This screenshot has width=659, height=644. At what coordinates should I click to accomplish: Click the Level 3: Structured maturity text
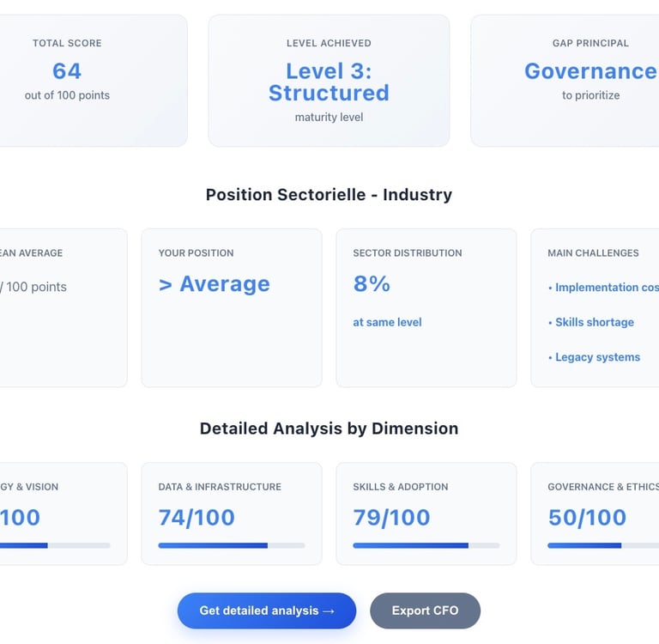[329, 82]
